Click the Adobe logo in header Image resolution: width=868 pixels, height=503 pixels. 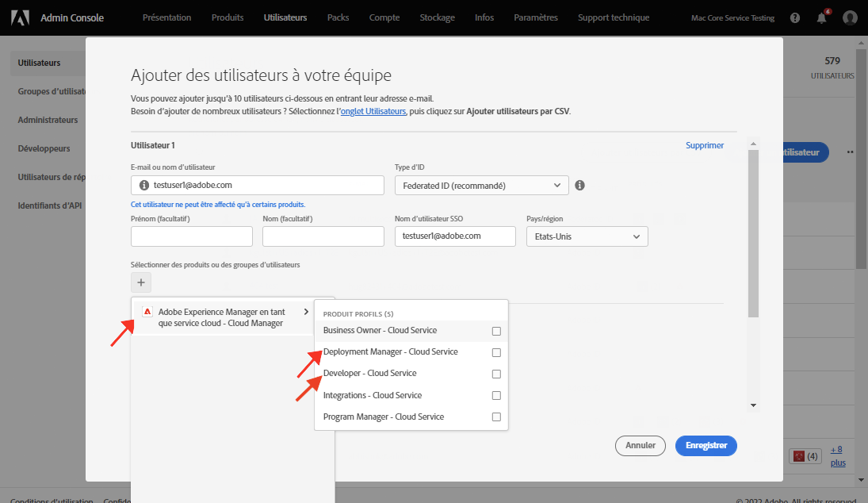pyautogui.click(x=21, y=17)
